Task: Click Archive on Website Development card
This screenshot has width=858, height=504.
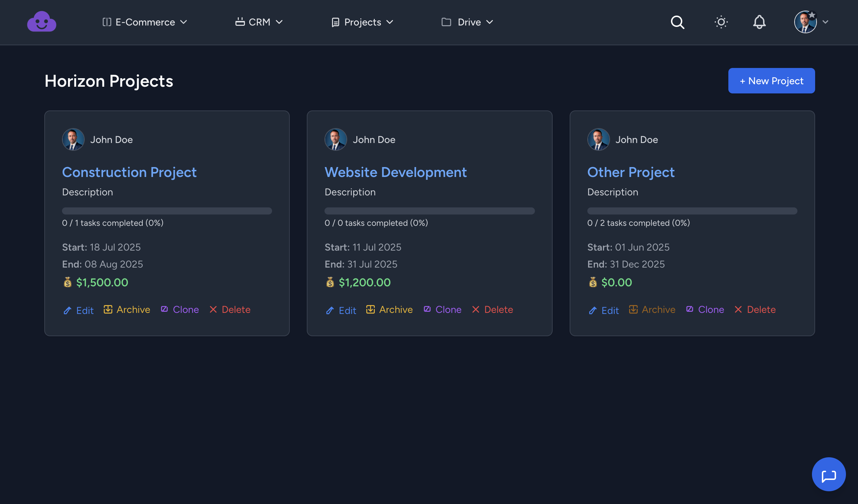Action: 390,309
